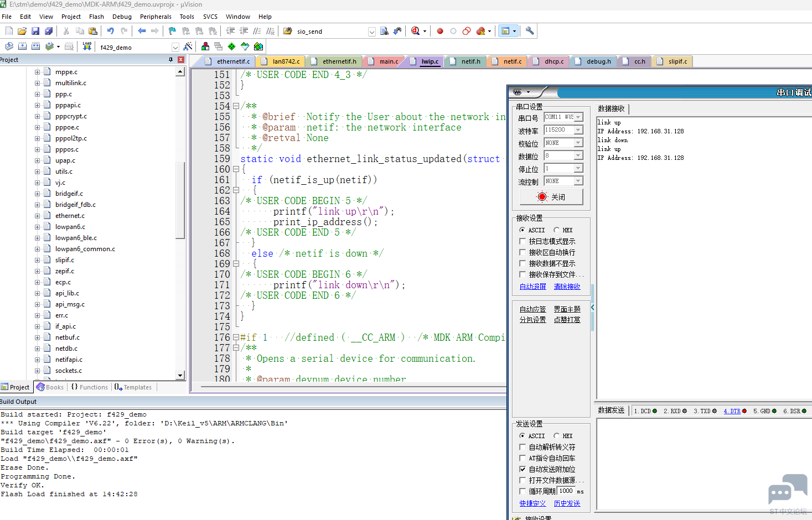Image resolution: width=812 pixels, height=520 pixels.
Task: Click the Open file folder icon
Action: pyautogui.click(x=22, y=31)
